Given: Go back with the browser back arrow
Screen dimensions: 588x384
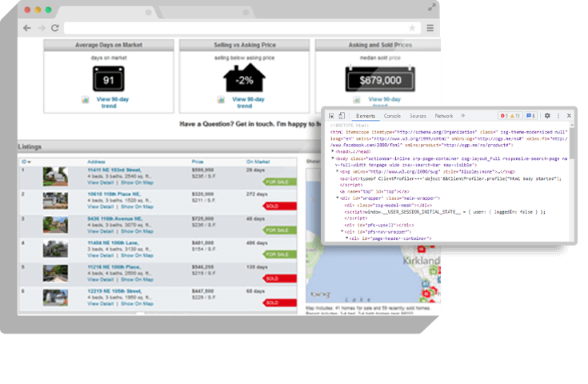Looking at the screenshot, I should [x=27, y=28].
